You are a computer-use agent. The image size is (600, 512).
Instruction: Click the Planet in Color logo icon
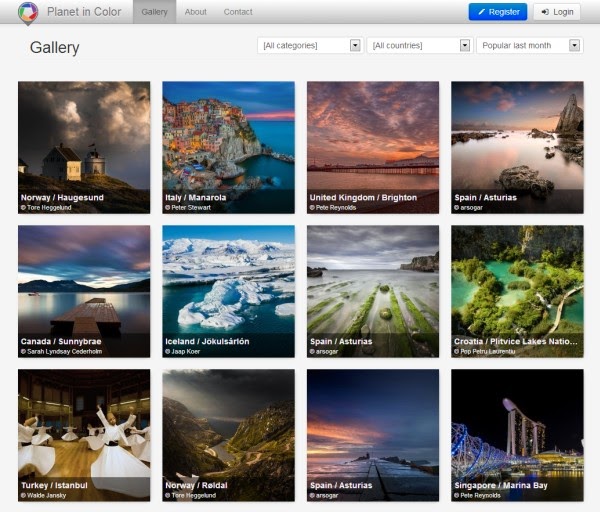[28, 13]
